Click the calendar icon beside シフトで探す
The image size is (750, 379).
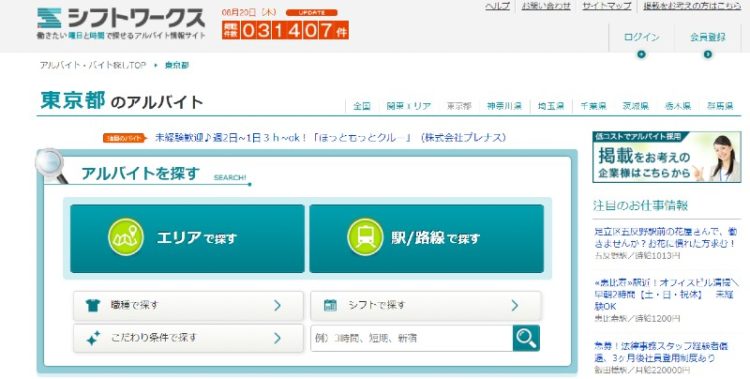pyautogui.click(x=330, y=305)
